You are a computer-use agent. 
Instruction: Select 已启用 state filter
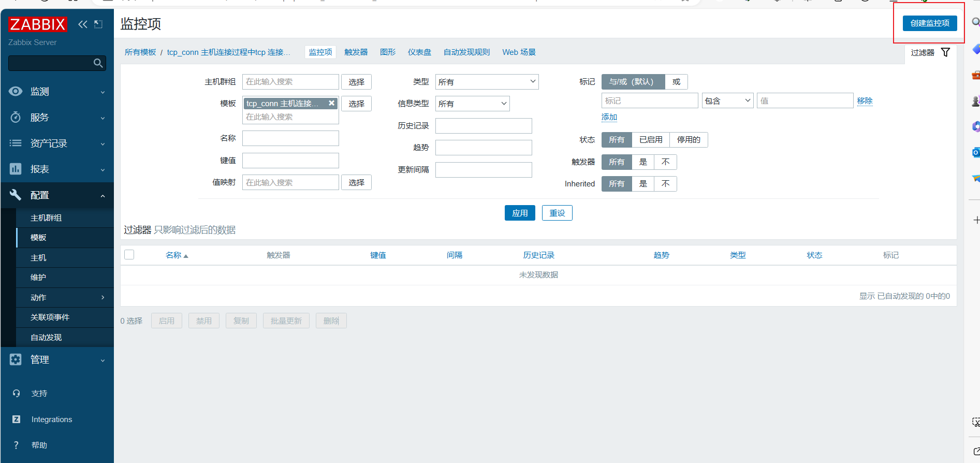tap(651, 140)
